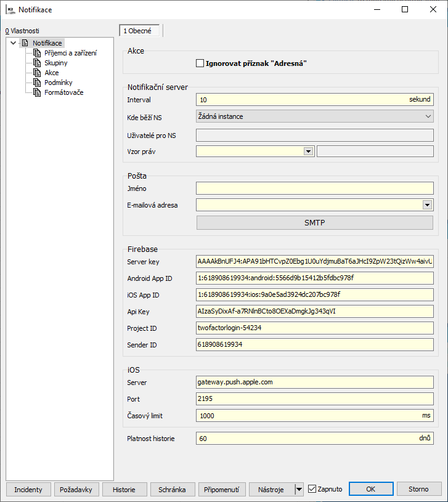Click the Notifikace root document icon
The height and width of the screenshot is (502, 448).
[x=25, y=43]
